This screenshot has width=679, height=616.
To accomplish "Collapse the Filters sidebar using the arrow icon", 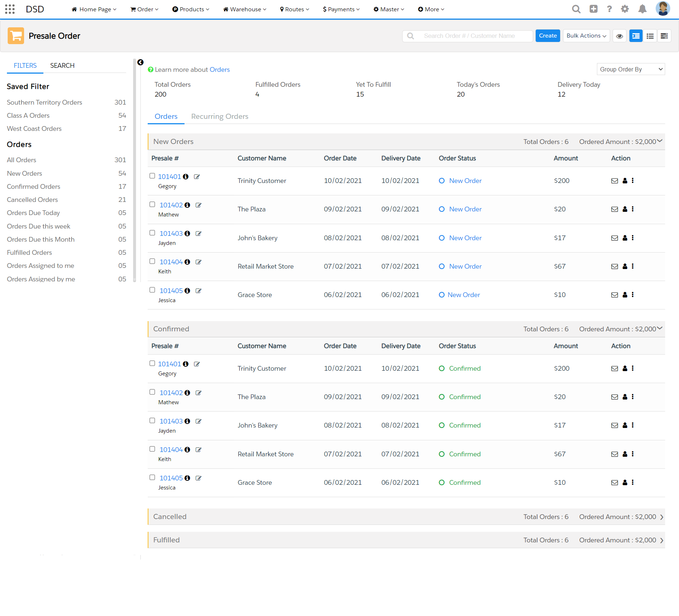I will tap(141, 62).
